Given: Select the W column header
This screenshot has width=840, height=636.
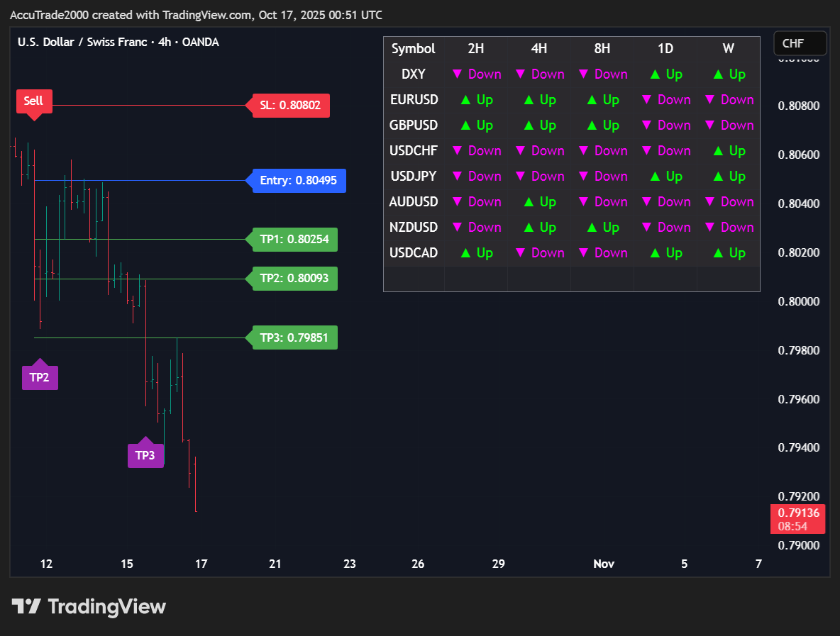Looking at the screenshot, I should pos(729,49).
